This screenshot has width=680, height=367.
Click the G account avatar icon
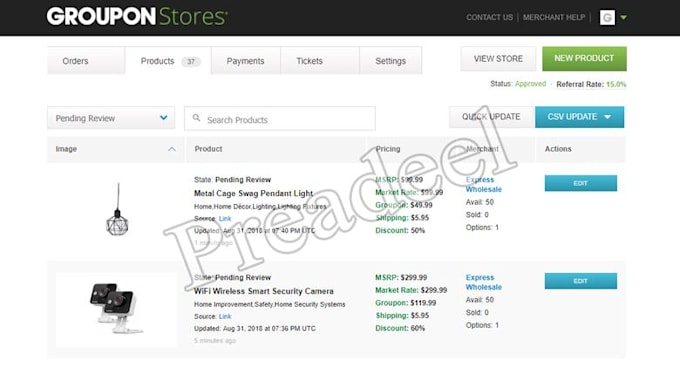[607, 17]
